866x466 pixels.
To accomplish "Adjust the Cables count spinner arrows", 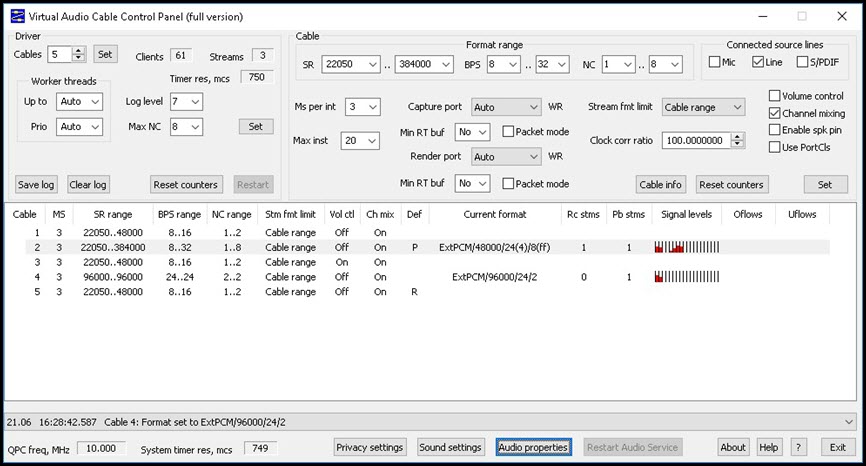I will (79, 54).
